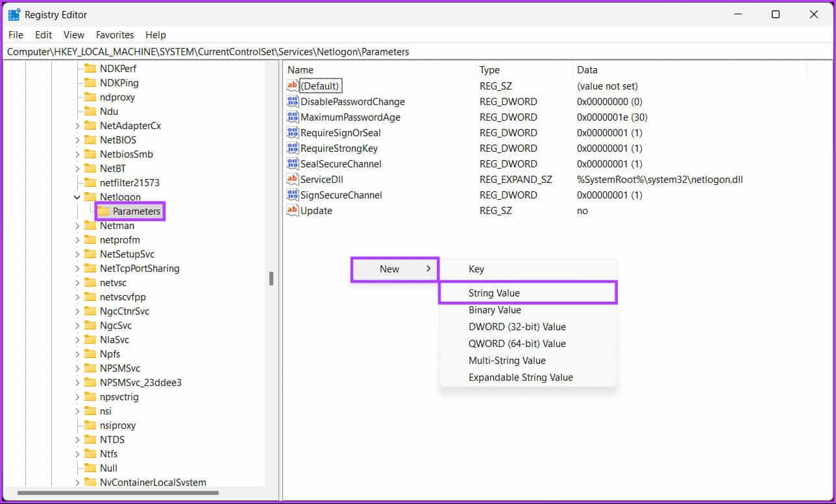Choose QWORD (64-bit) Value in submenu
836x504 pixels.
click(x=528, y=344)
